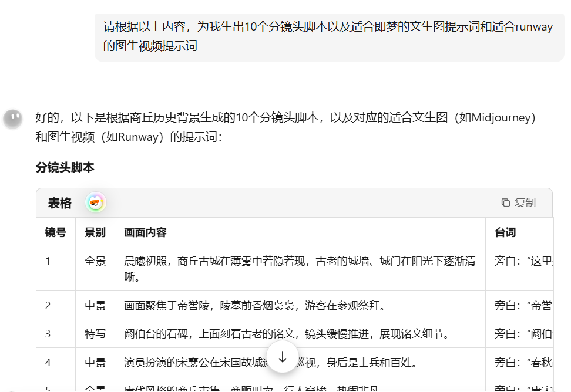Viewport: 571px width, 392px height.
Task: Click the description starting with 晨曦初照
Action: (300, 268)
